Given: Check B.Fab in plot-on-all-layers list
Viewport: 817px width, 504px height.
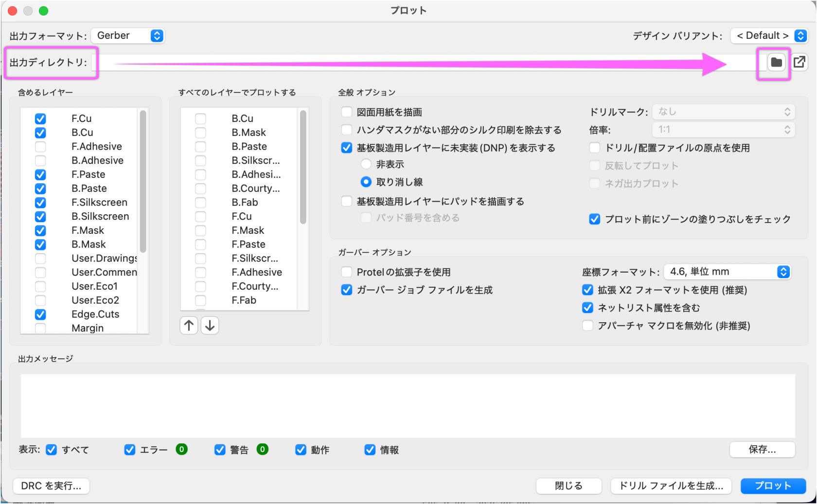Looking at the screenshot, I should pyautogui.click(x=200, y=203).
